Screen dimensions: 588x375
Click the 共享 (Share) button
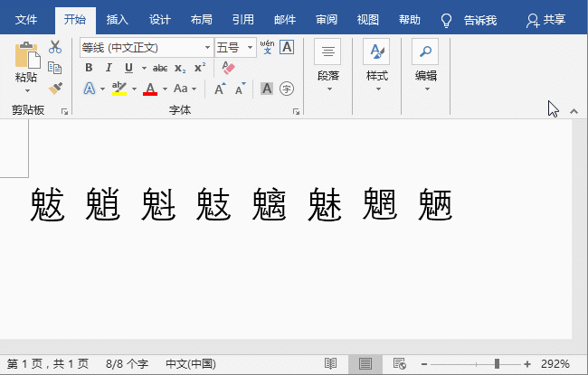pyautogui.click(x=547, y=19)
